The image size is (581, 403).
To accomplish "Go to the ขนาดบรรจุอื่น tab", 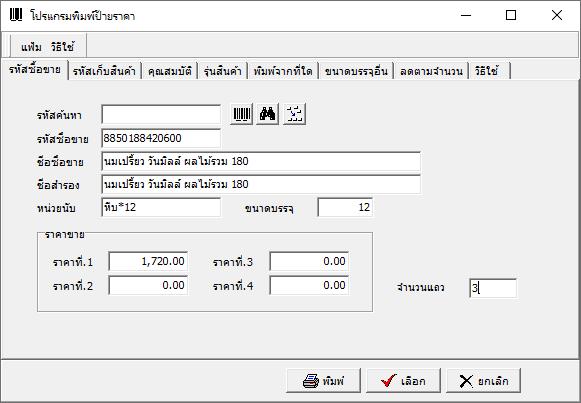I will click(356, 71).
